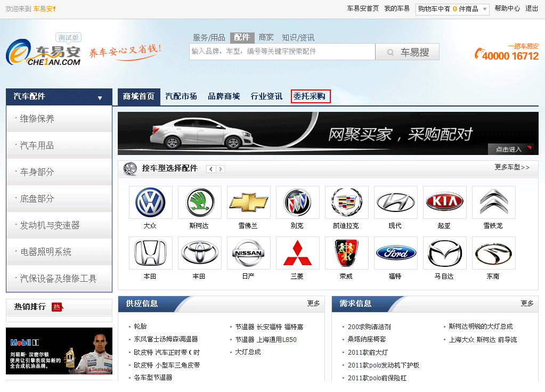Choose the Skoda 斯柯达 brand logo
Image resolution: width=545 pixels, height=392 pixels.
point(199,202)
